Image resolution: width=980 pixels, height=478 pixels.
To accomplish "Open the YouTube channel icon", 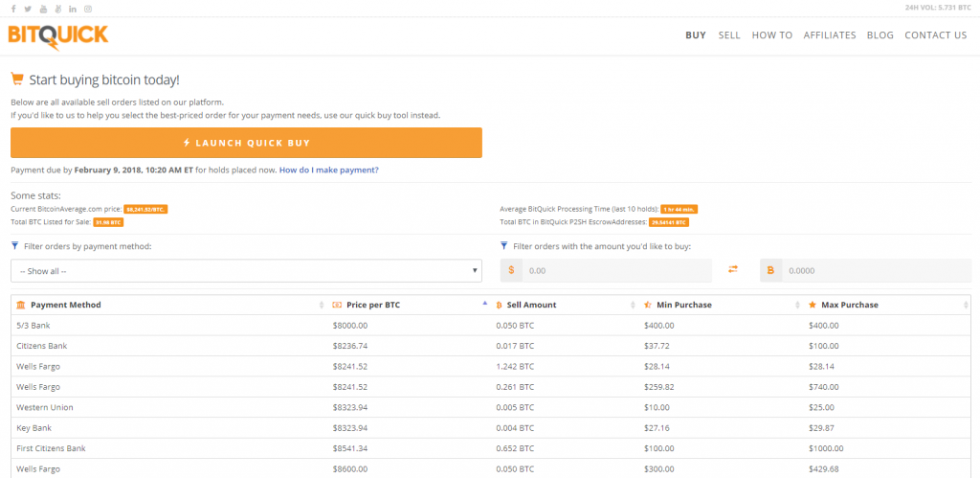I will tap(43, 9).
